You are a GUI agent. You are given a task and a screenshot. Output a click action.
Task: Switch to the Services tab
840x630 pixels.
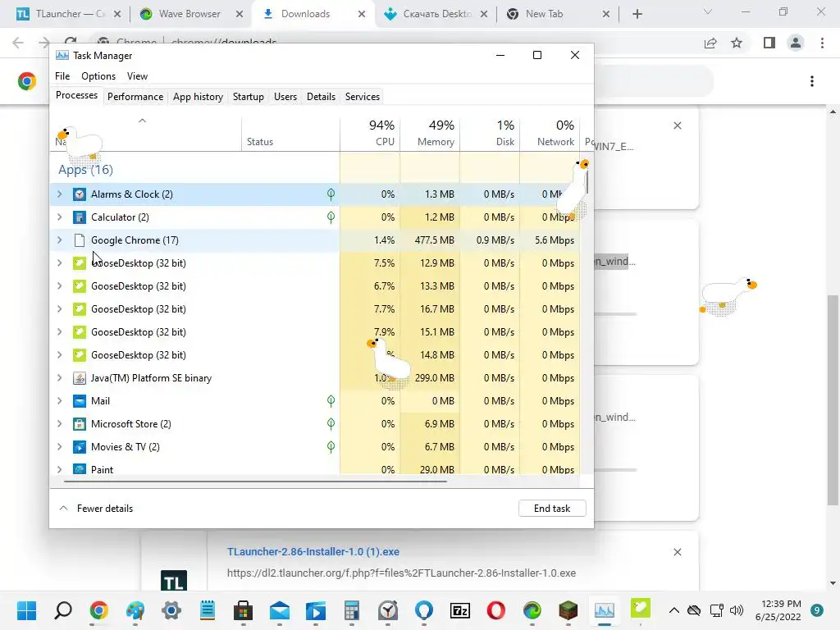(x=362, y=97)
